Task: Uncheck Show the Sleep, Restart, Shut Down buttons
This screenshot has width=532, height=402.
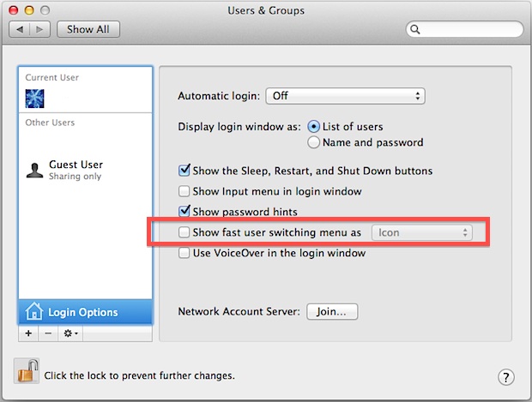Action: (x=184, y=171)
